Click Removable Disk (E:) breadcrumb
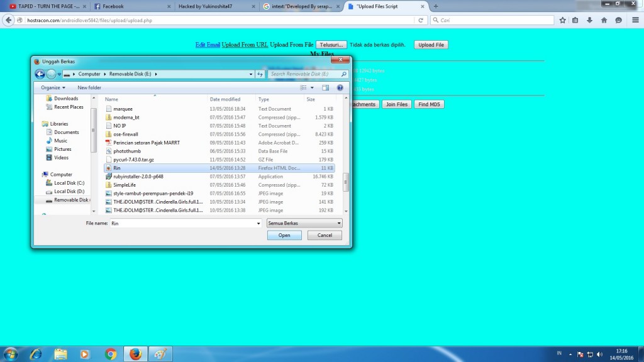 click(x=130, y=74)
